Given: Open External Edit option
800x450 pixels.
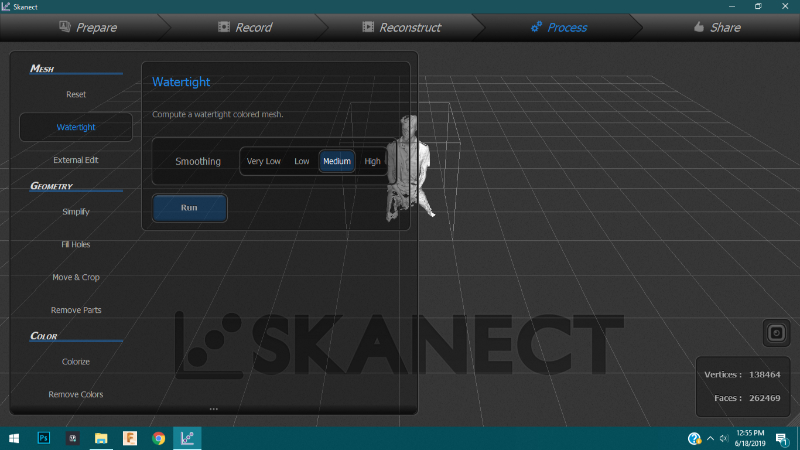Looking at the screenshot, I should pyautogui.click(x=76, y=160).
